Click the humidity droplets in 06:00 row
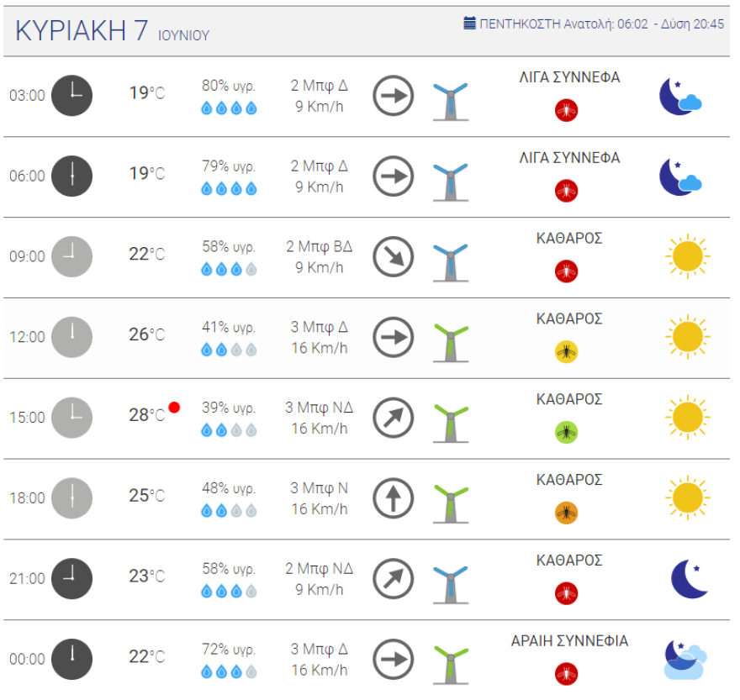740x700 pixels. [x=229, y=189]
